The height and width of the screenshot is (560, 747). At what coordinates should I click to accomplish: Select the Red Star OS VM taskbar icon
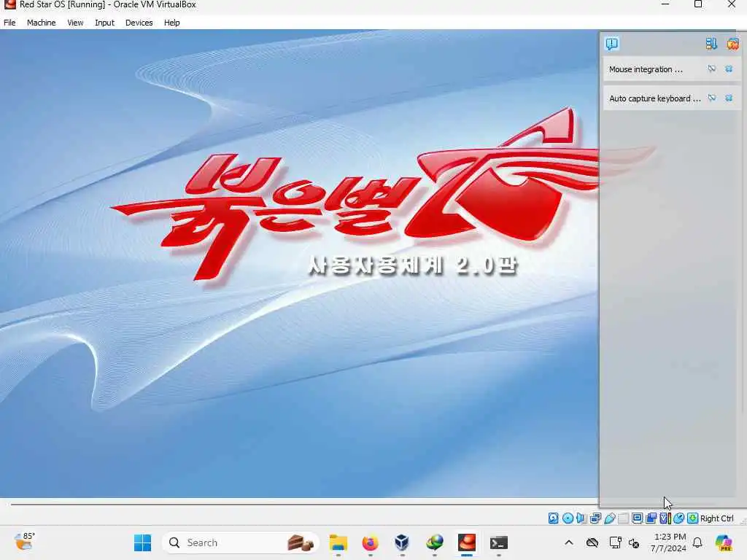click(467, 542)
